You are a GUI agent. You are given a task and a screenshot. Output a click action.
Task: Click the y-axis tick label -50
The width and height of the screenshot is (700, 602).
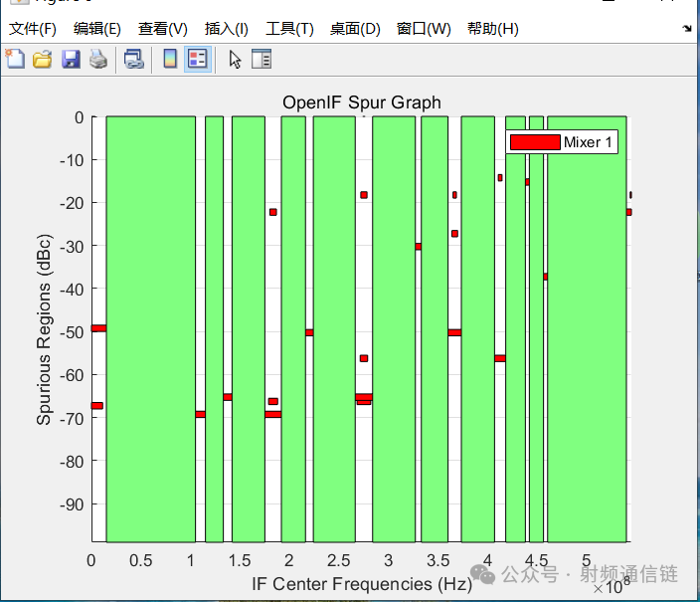click(72, 332)
